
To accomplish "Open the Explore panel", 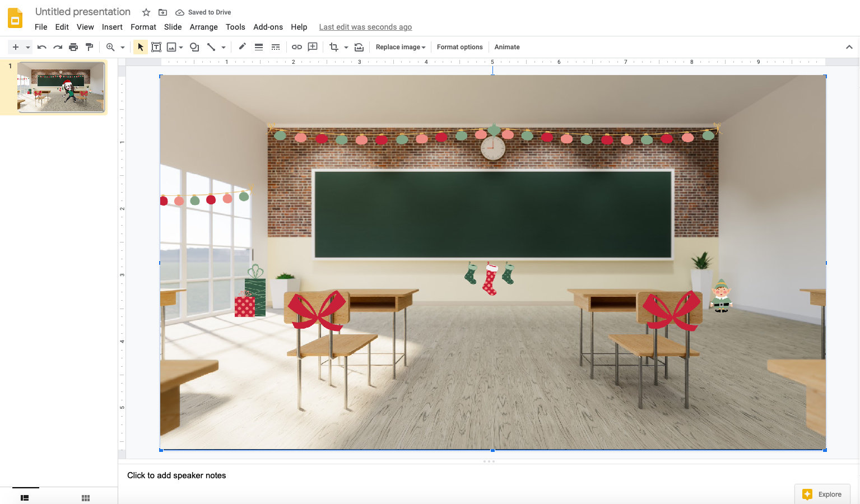I will [x=822, y=494].
